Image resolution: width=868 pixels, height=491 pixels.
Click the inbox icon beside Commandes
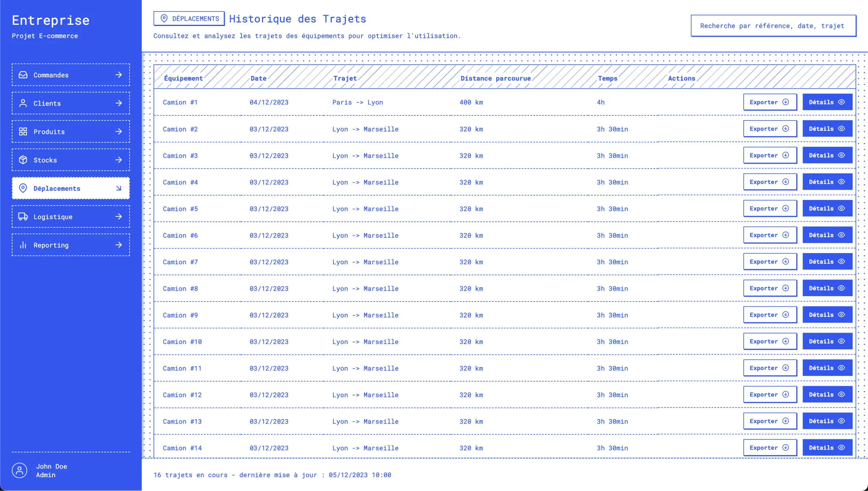[x=23, y=75]
